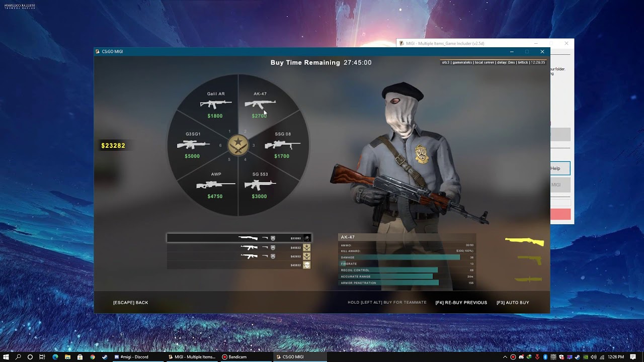Click the $3000 SG 553 price

(x=259, y=197)
